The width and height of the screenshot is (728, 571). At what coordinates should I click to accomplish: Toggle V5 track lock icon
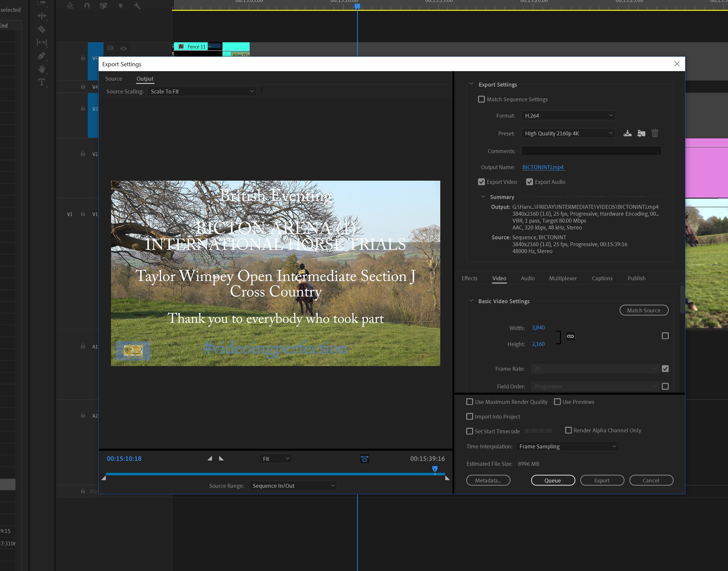click(83, 58)
